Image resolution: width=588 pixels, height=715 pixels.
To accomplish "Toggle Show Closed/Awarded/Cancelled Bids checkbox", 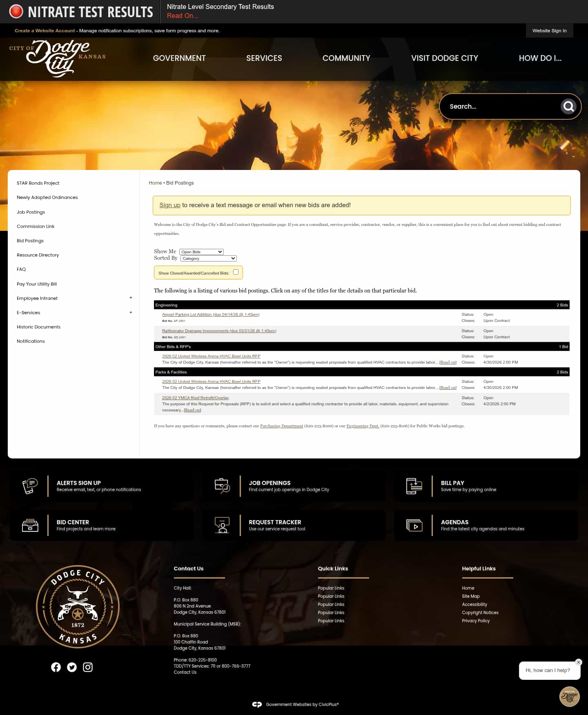I will click(x=236, y=272).
